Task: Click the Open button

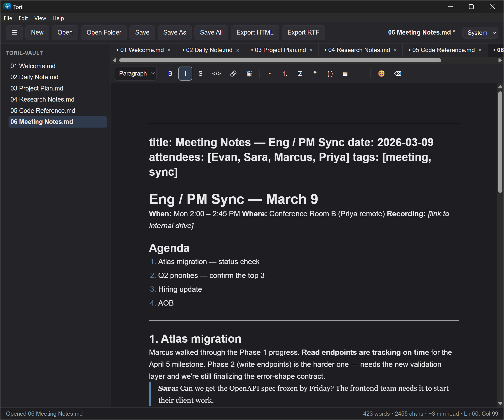Action: pyautogui.click(x=65, y=32)
